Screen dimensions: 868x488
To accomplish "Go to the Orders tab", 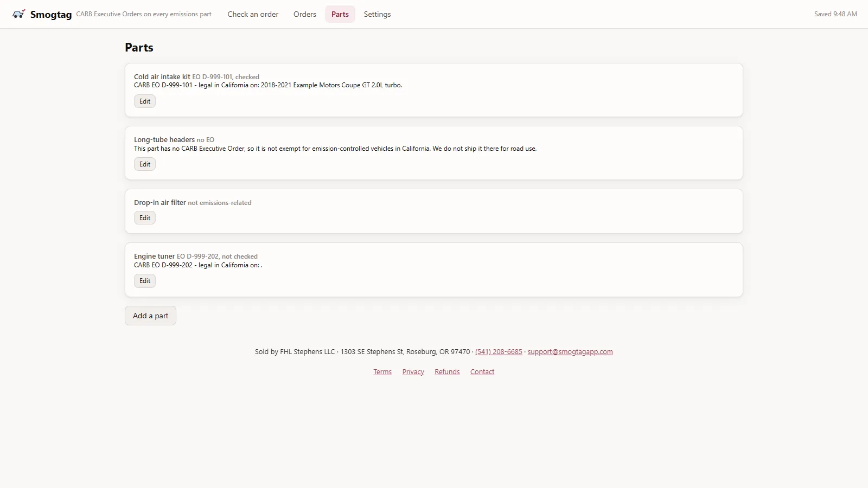I will pos(305,14).
